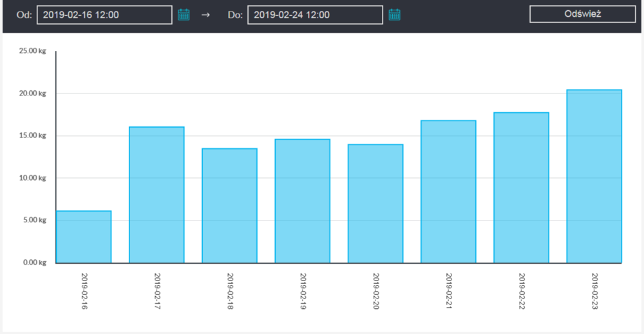Click the 2019-02-21 axis date label
The height and width of the screenshot is (334, 644).
pyautogui.click(x=449, y=291)
